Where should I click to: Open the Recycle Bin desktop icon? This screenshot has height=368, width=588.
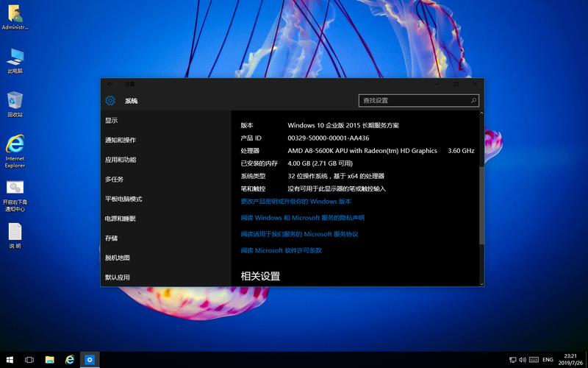click(15, 105)
